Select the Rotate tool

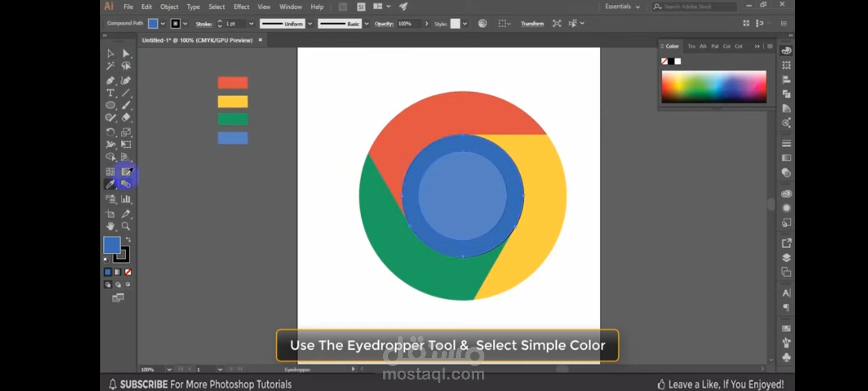tap(110, 132)
